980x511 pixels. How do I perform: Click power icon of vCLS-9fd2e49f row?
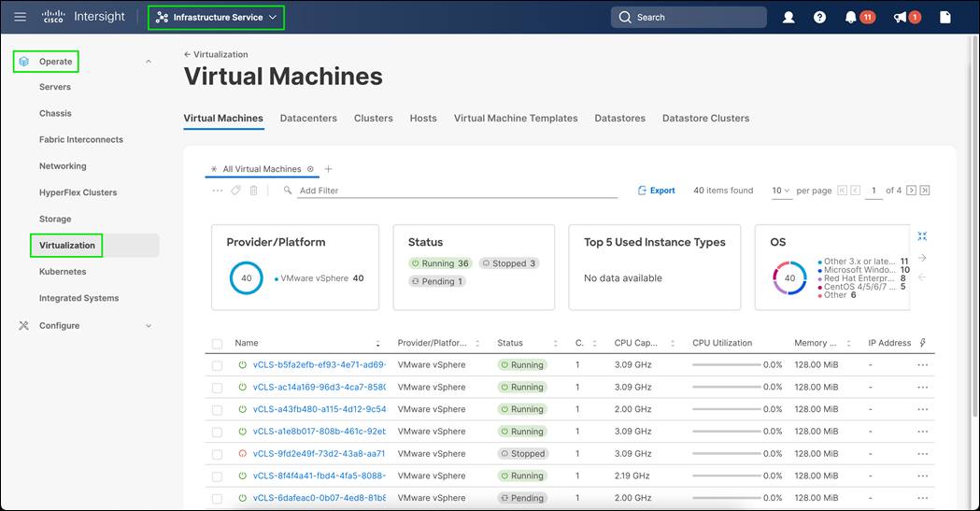(x=243, y=453)
